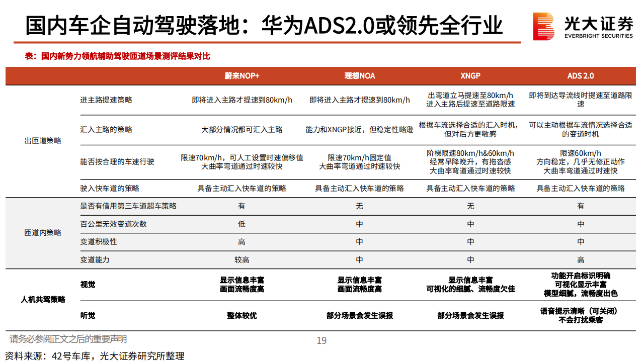This screenshot has width=644, height=362.
Task: Select ADS 2.0 cell 即将到达导流线时提速至道路限速
Action: pos(581,100)
